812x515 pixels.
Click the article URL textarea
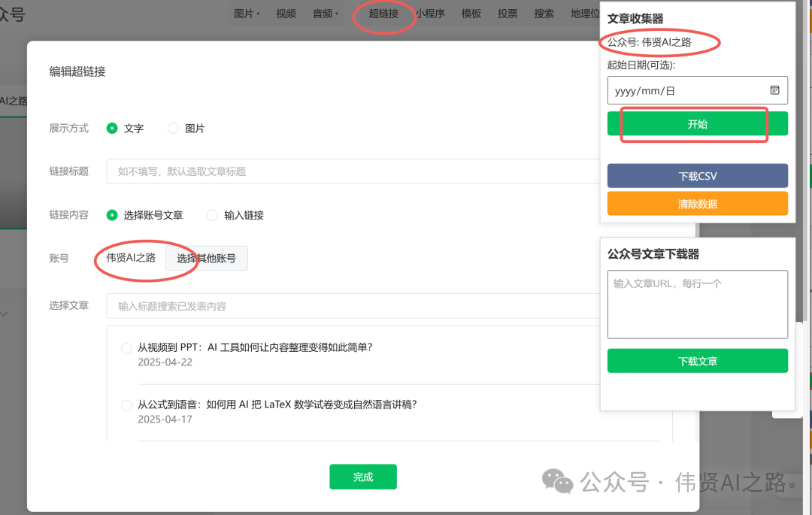(x=698, y=304)
